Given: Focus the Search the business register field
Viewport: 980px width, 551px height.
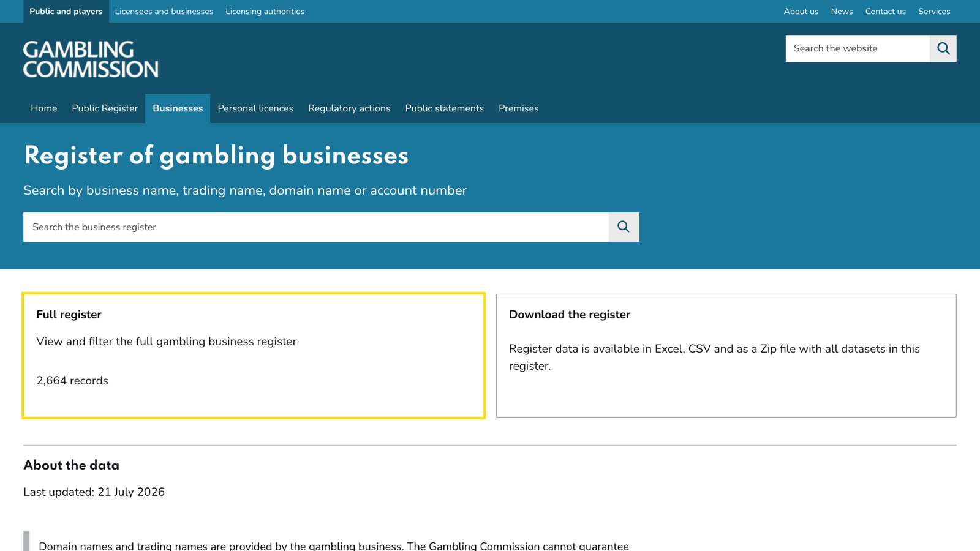Looking at the screenshot, I should [x=316, y=227].
